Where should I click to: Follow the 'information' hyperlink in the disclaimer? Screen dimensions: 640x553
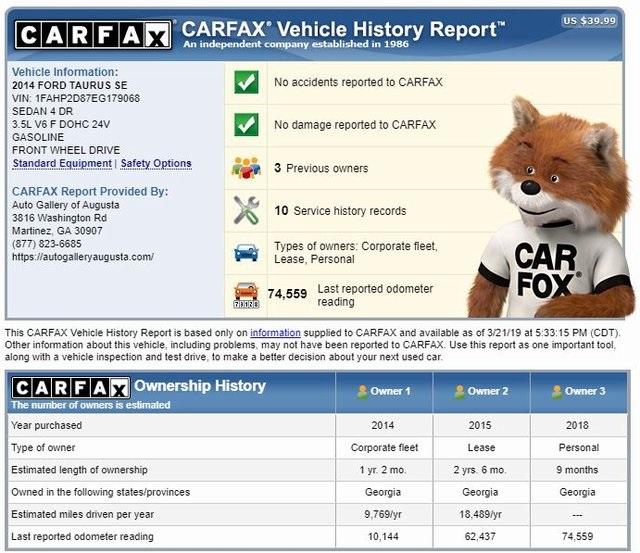(x=275, y=333)
